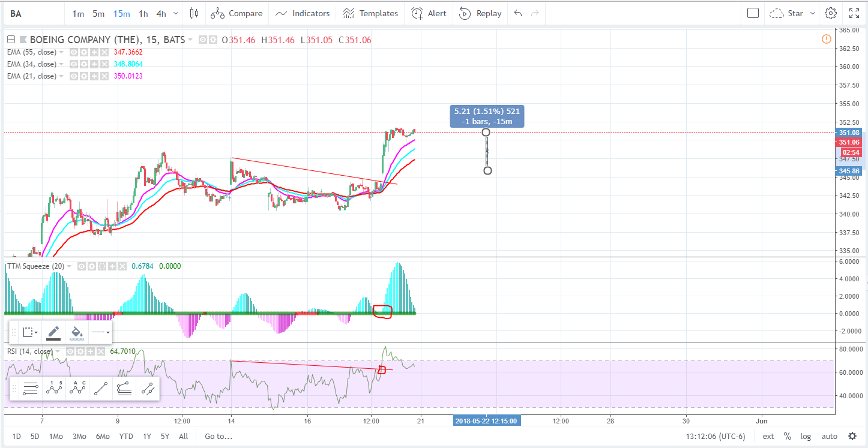This screenshot has height=448, width=868.
Task: Hide RSI (14, close) with eye icon
Action: pyautogui.click(x=71, y=351)
